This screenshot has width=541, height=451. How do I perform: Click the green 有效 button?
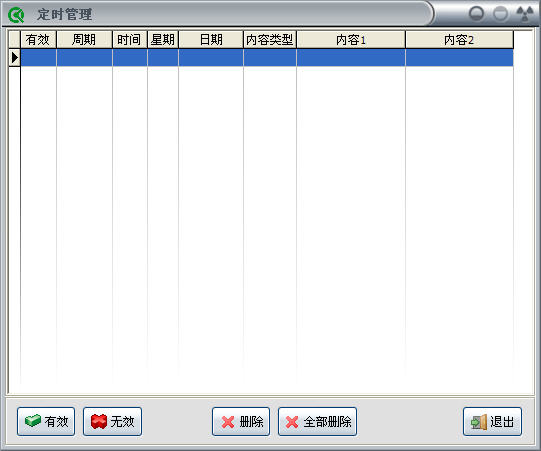46,421
